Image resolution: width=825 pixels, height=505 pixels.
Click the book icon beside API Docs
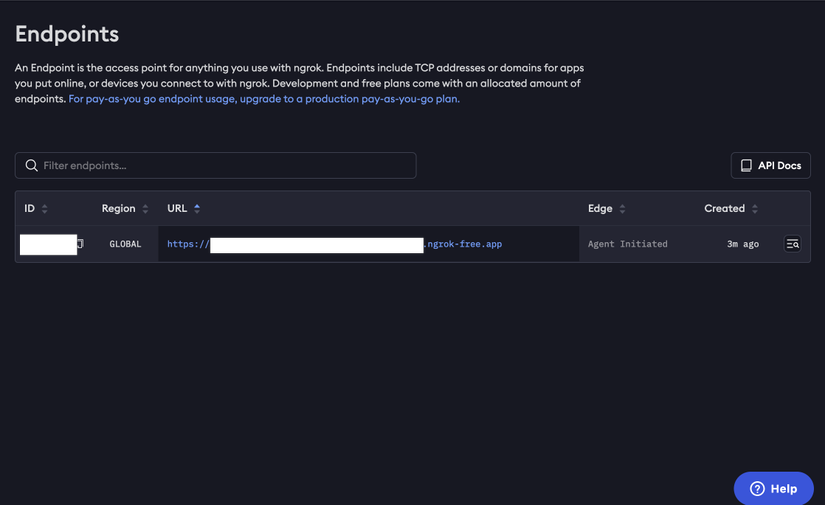(x=746, y=165)
